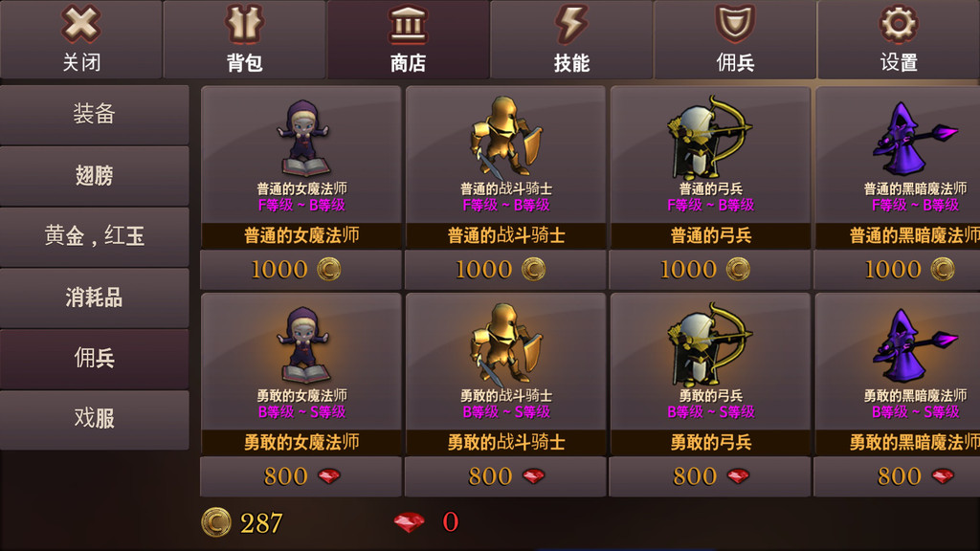Open the 佣兵 shield tab at top
Screen dimensions: 980x551
click(735, 38)
